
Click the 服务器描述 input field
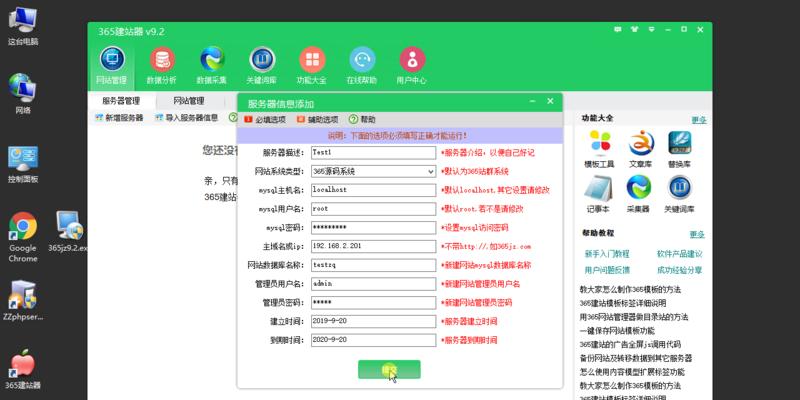(373, 153)
